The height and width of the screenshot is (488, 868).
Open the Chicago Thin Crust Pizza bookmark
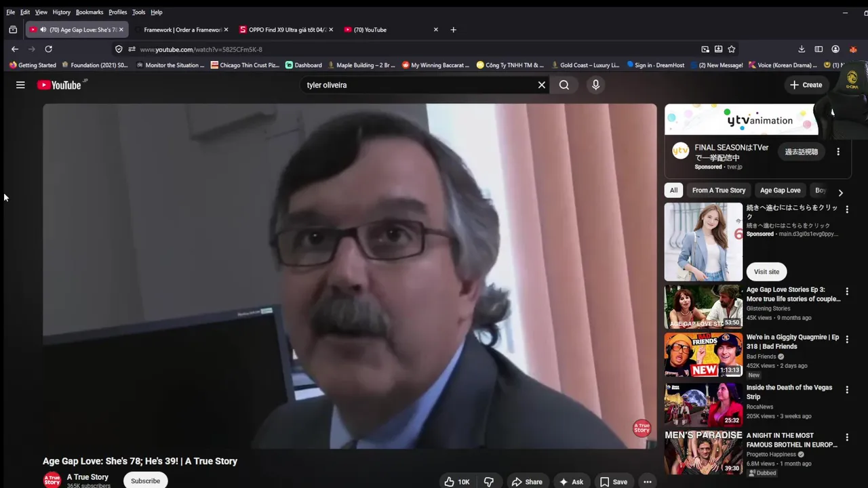(x=245, y=65)
